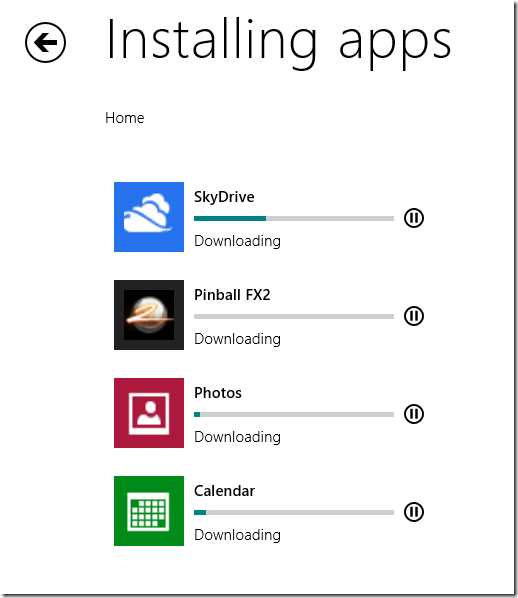Select the Photos app name

tap(218, 393)
